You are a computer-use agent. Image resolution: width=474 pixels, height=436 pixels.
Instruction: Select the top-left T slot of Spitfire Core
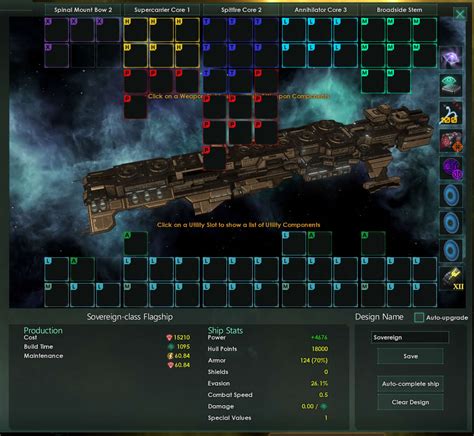(215, 30)
